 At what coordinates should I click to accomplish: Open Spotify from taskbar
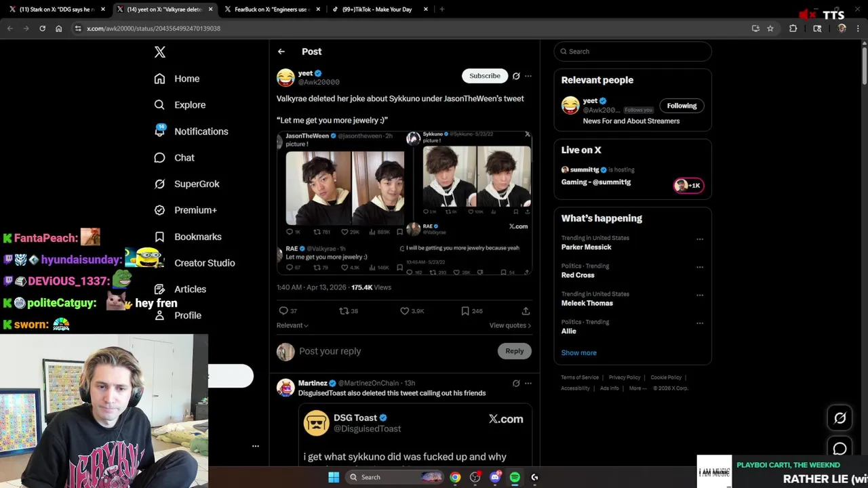[x=515, y=477]
